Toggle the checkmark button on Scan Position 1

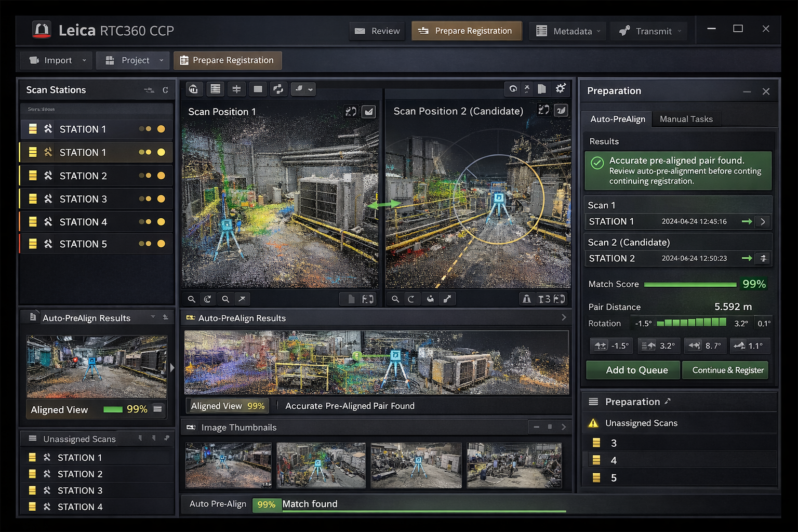(x=368, y=112)
